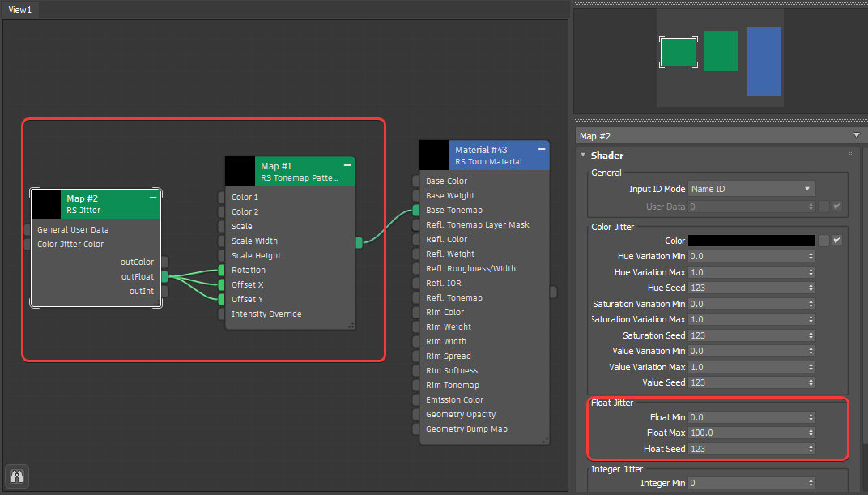This screenshot has height=495, width=868.
Task: Click the Material #43 node preview thumbnail
Action: [434, 156]
